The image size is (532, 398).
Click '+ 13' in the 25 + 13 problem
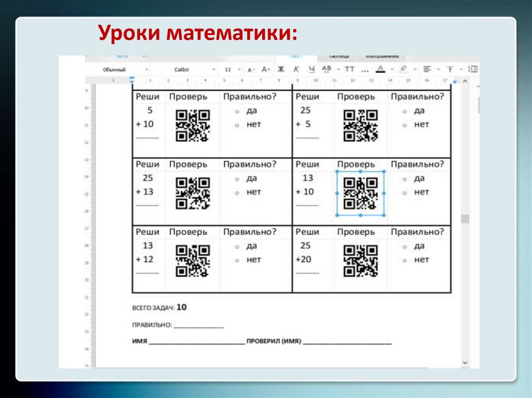tap(144, 191)
